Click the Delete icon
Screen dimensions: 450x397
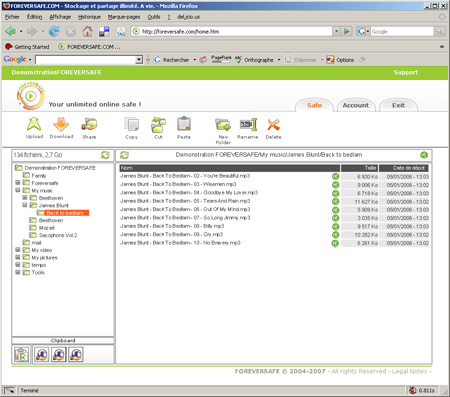click(273, 125)
